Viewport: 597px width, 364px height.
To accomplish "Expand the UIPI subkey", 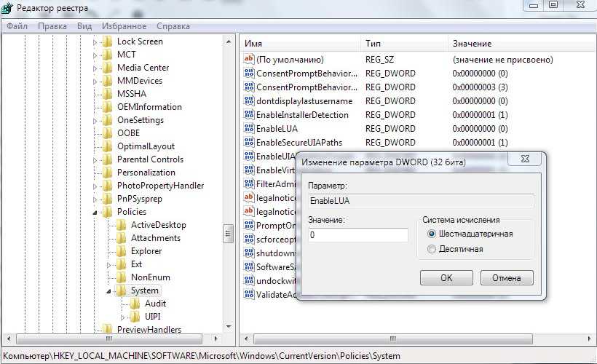I will (122, 317).
